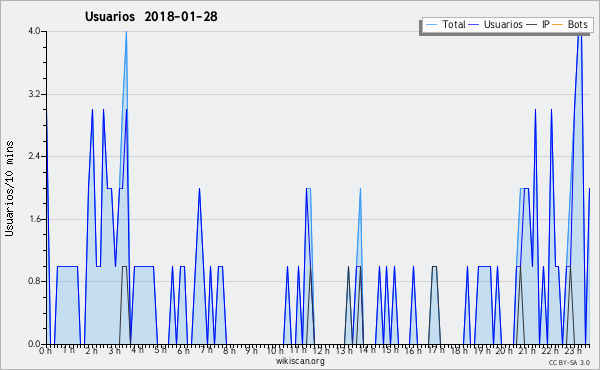This screenshot has height=370, width=600.
Task: Click the orange Bots legend line
Action: point(558,25)
